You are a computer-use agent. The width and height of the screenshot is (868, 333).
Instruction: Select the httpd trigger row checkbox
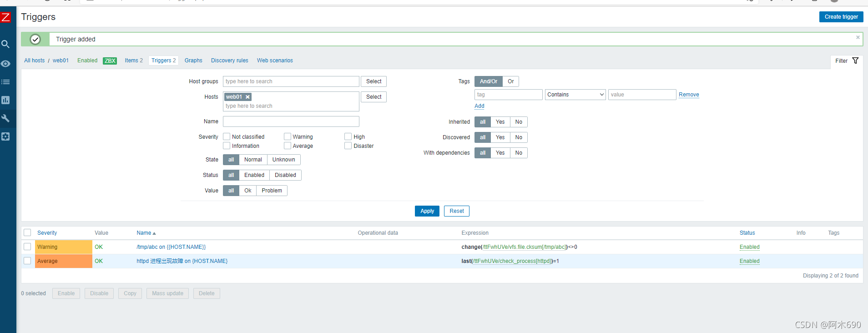(27, 261)
